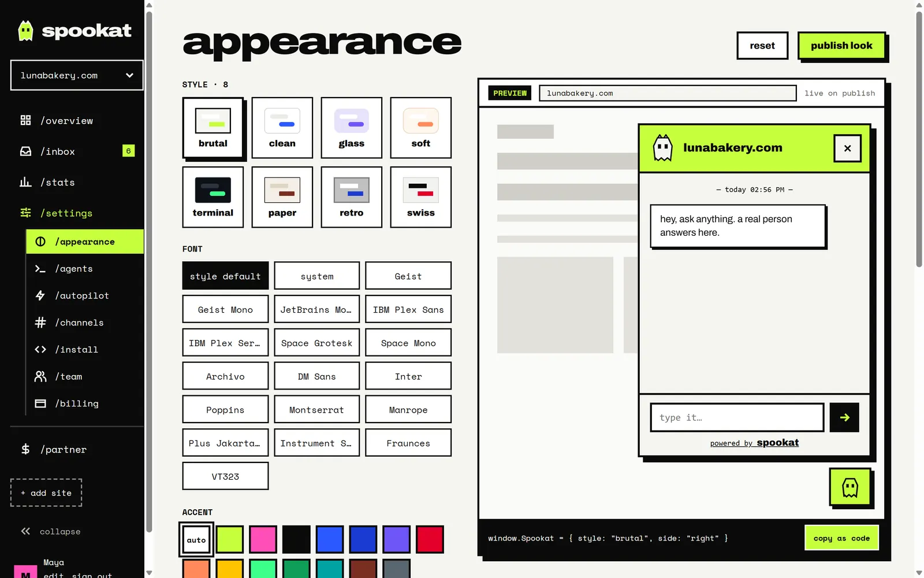Click the inbox unread count badge 6
The image size is (924, 578).
[x=128, y=151]
